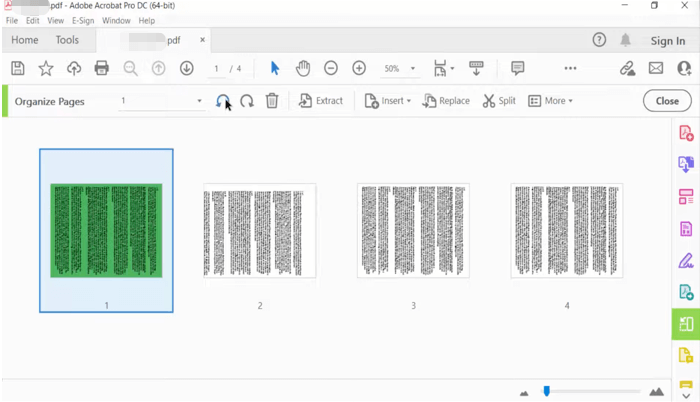Viewport: 700px width, 402px height.
Task: Select page 3 thumbnail
Action: [x=413, y=230]
